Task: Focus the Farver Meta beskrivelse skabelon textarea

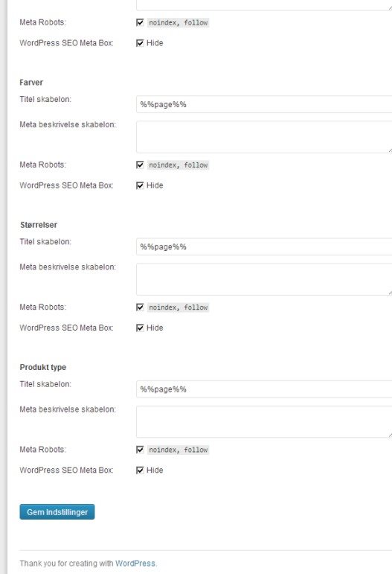Action: (264, 137)
